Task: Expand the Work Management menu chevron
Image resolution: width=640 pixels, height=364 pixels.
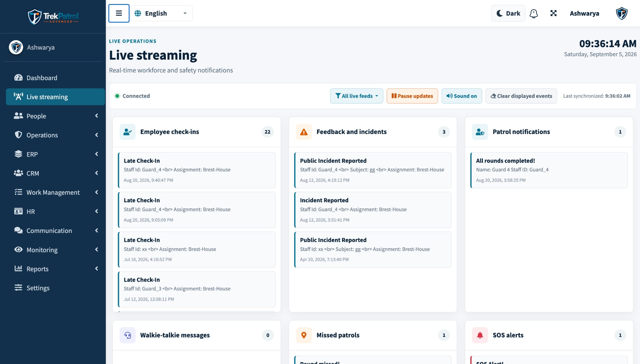Action: pos(97,192)
